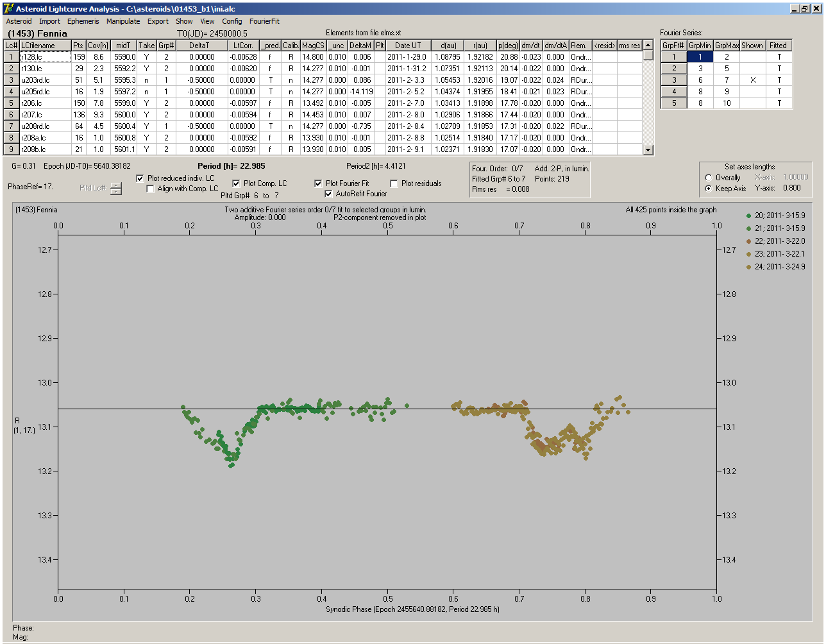Open the View menu

tap(207, 21)
